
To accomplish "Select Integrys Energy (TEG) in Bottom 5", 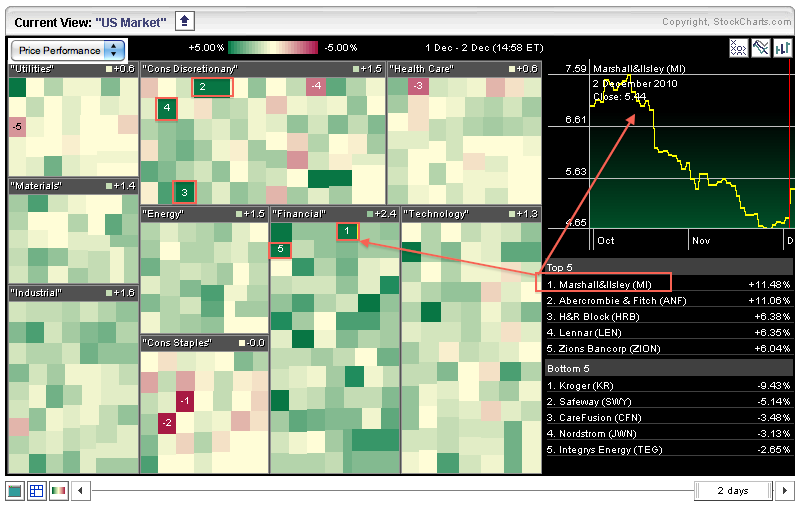I will (668, 449).
